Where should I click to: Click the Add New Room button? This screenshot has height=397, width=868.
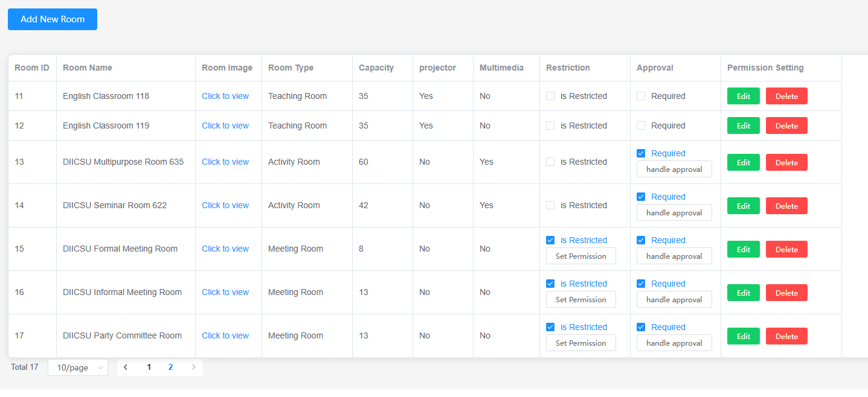point(53,19)
